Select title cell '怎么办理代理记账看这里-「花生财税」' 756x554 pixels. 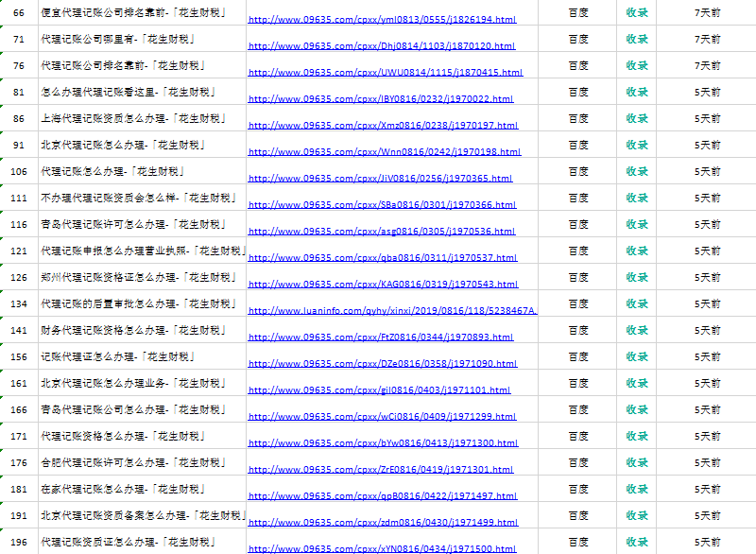tap(143, 92)
